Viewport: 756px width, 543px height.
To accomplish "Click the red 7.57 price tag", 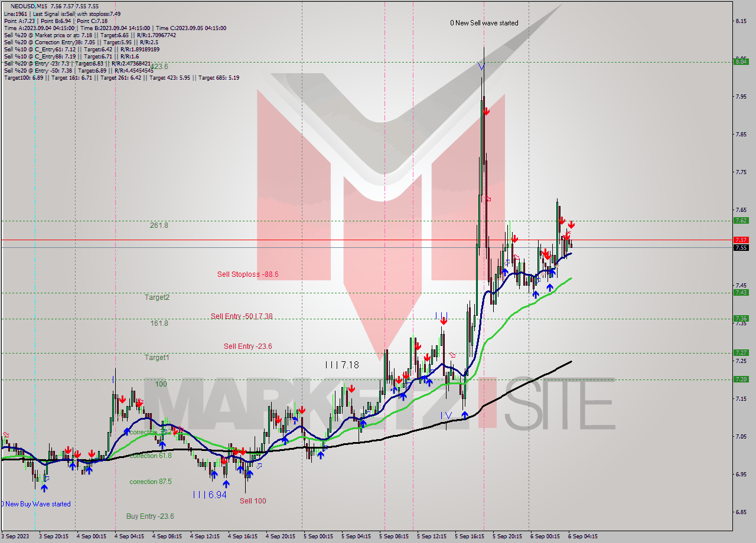I will pyautogui.click(x=741, y=240).
